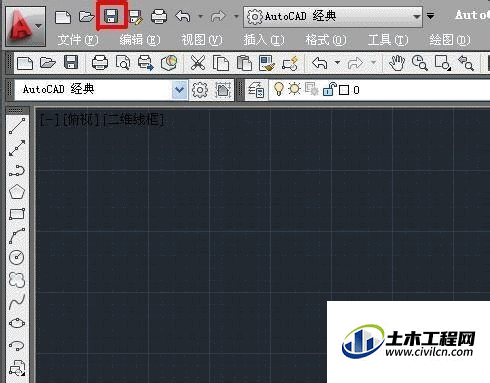The image size is (490, 383).
Task: Click the [俯视] viewport view label
Action: pos(81,120)
